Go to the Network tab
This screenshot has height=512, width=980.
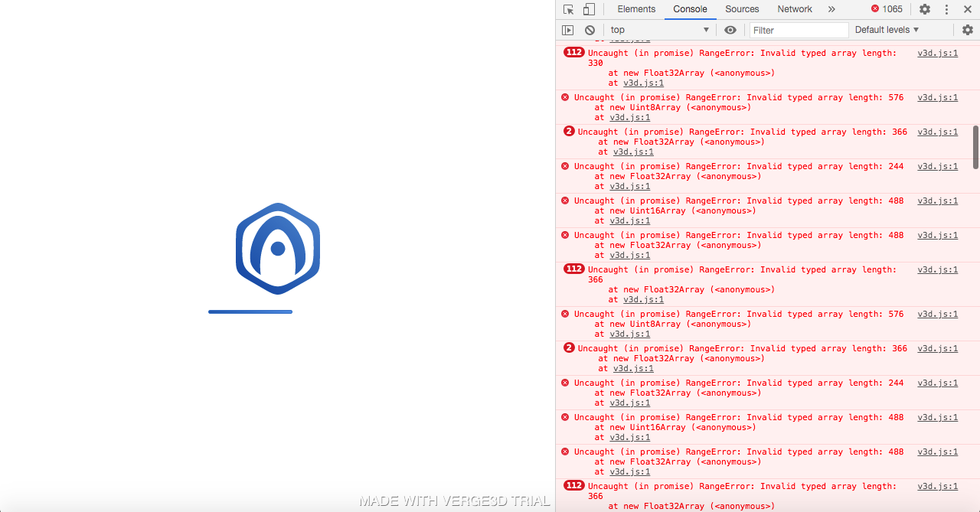[x=795, y=9]
